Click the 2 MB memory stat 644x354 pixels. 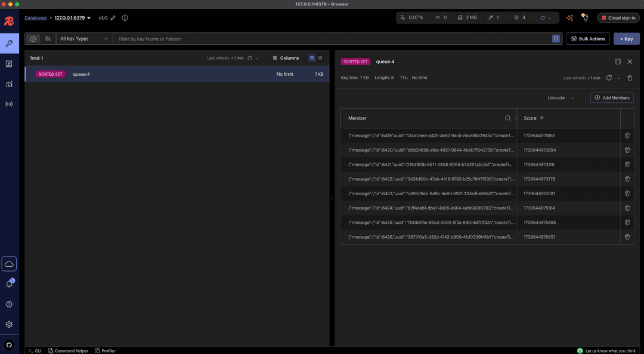[x=467, y=18]
